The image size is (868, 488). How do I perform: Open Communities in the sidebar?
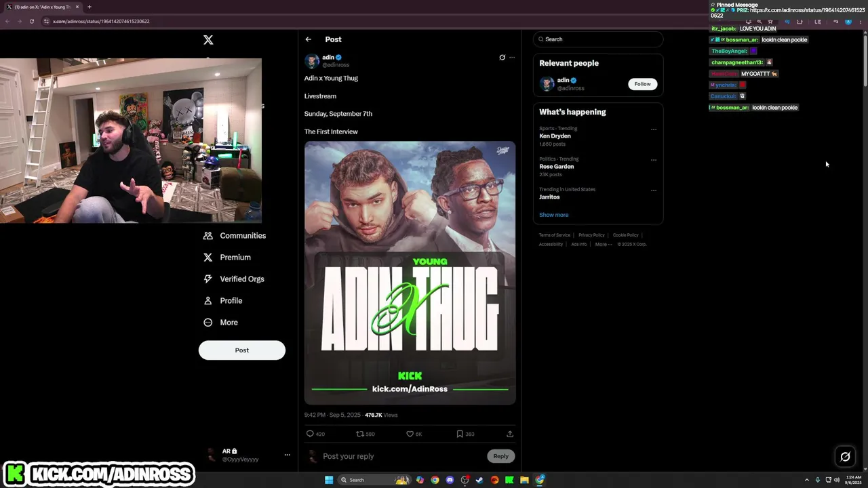click(x=235, y=236)
